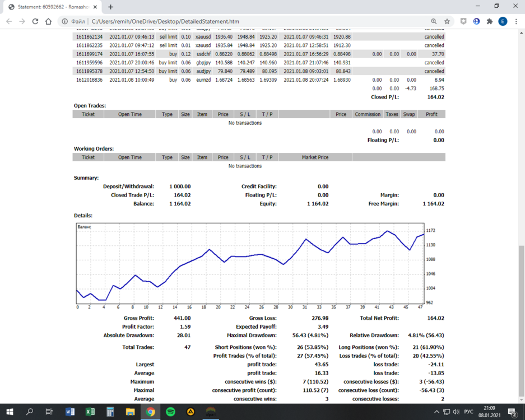Image resolution: width=525 pixels, height=420 pixels.
Task: Open Spotify from the taskbar
Action: pyautogui.click(x=170, y=412)
